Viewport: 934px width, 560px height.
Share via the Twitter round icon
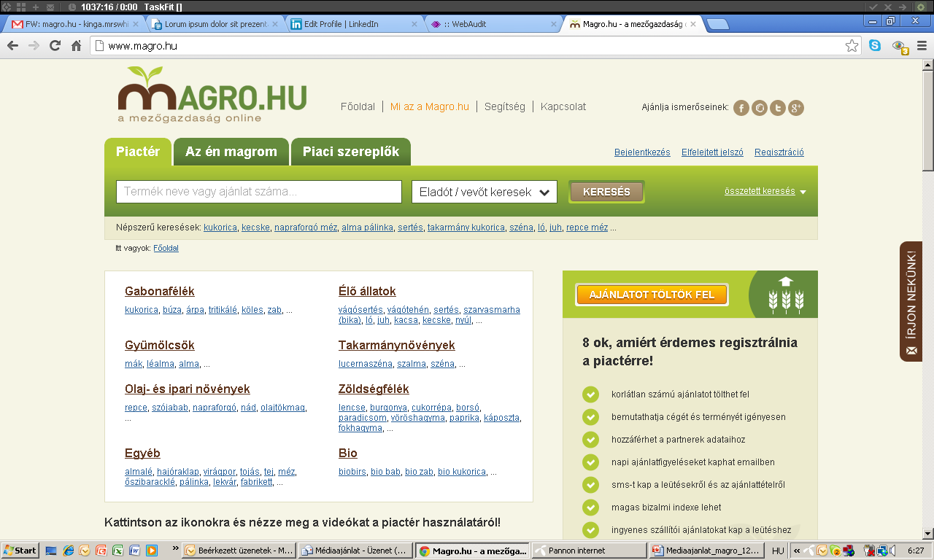click(778, 108)
